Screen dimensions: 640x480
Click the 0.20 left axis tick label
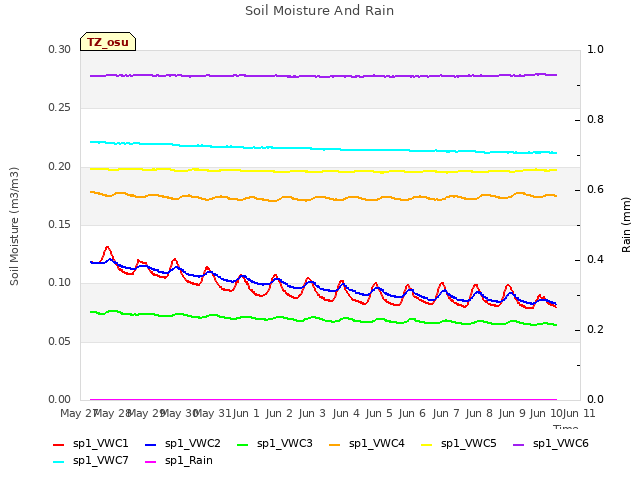[60, 166]
